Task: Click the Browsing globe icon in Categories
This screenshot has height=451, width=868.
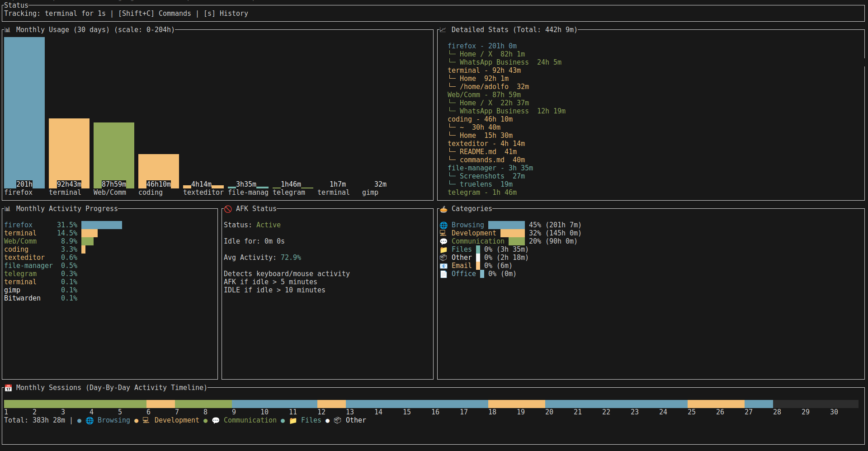Action: click(x=443, y=225)
